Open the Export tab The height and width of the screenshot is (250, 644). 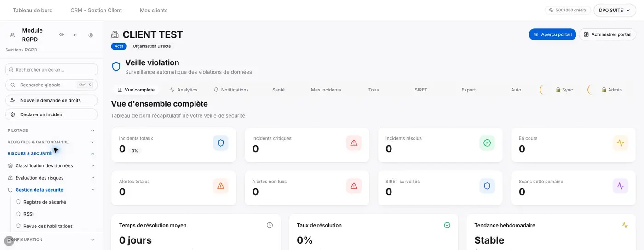pyautogui.click(x=468, y=90)
